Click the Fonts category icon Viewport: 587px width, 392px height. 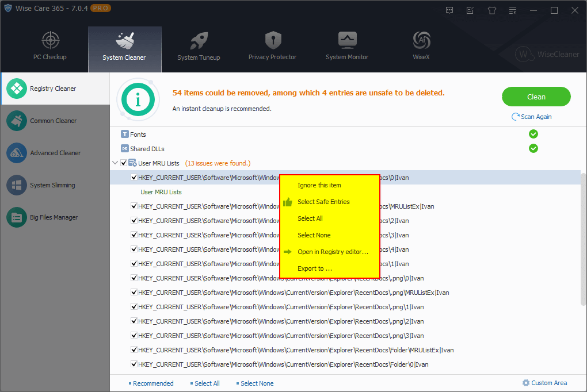point(125,134)
